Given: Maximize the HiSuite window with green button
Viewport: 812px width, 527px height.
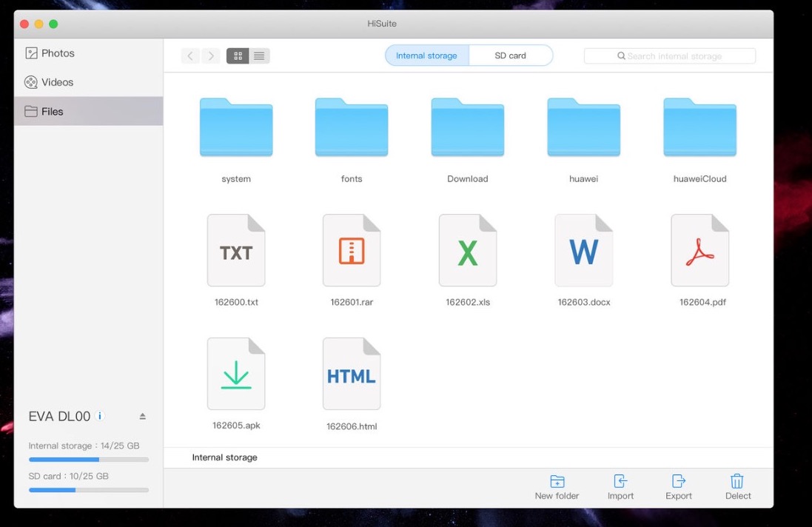Looking at the screenshot, I should [53, 24].
